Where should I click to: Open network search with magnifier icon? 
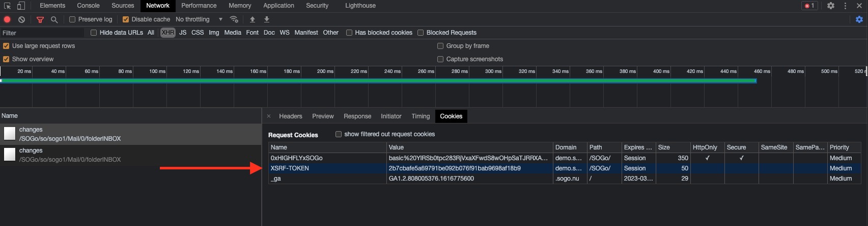(54, 19)
